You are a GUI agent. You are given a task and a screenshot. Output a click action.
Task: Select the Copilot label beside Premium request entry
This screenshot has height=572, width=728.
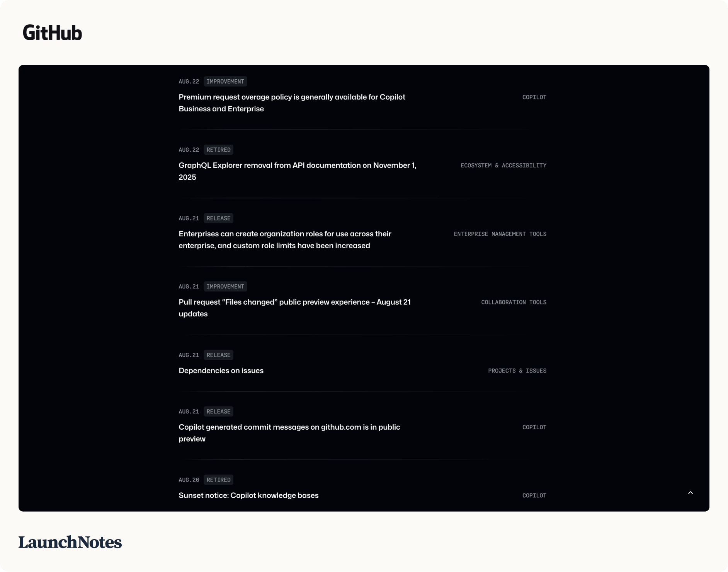pyautogui.click(x=534, y=97)
